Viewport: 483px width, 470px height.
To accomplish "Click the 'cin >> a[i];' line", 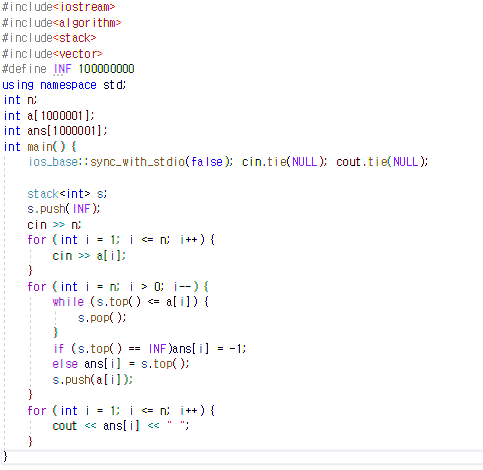I will pos(89,256).
